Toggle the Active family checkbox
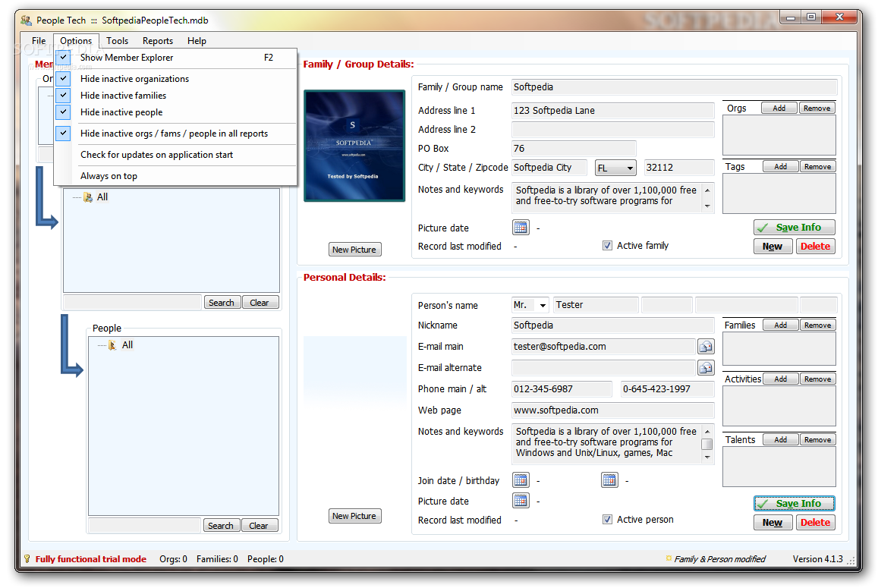 click(x=607, y=245)
